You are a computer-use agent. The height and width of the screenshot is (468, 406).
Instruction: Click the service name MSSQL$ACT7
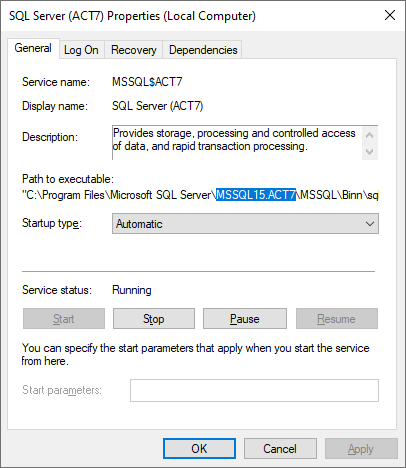pyautogui.click(x=147, y=82)
